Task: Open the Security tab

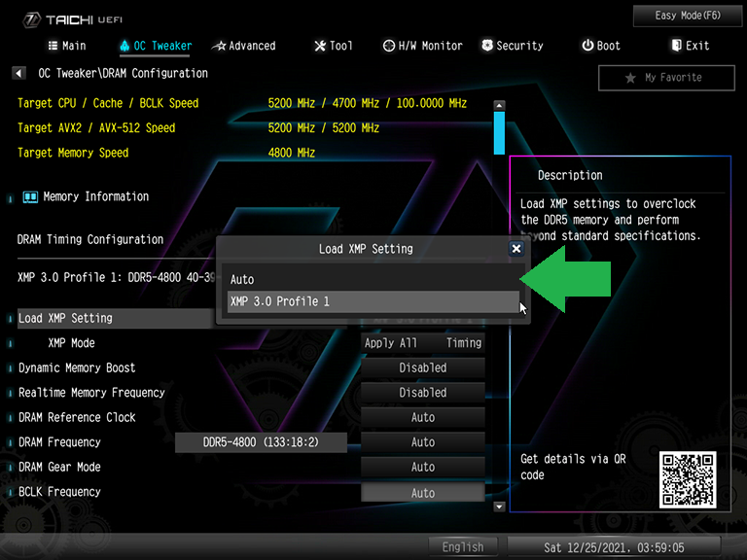Action: [513, 46]
